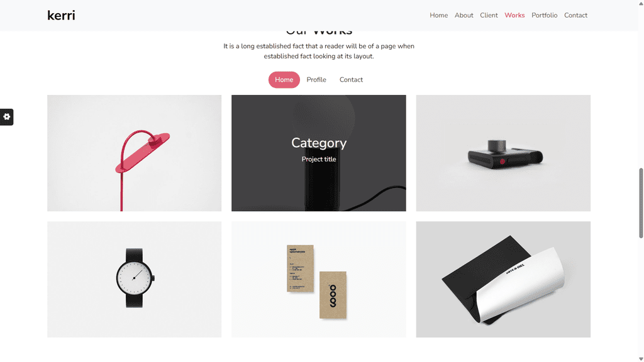
Task: Navigate to Contact in header
Action: (x=575, y=15)
